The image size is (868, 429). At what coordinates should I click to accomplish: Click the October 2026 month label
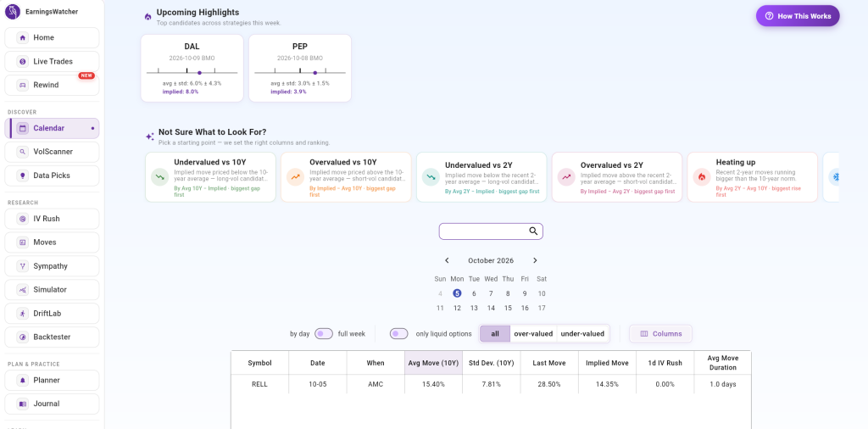491,260
